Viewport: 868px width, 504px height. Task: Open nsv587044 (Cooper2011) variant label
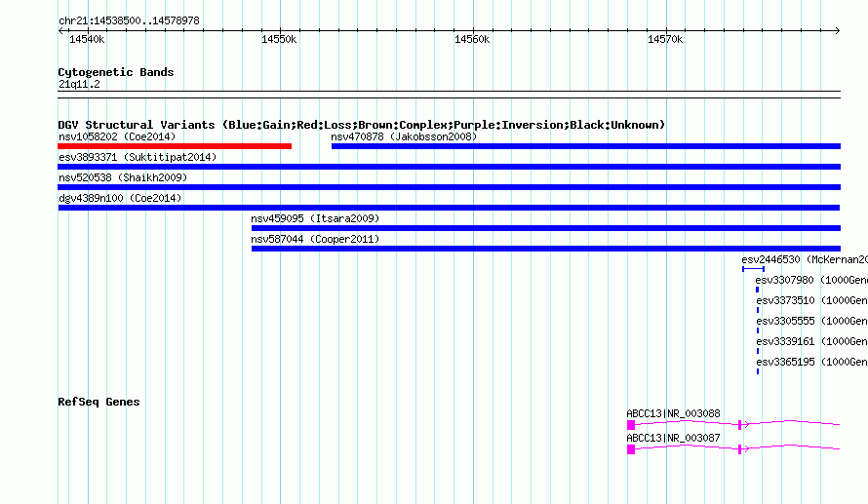coord(315,239)
